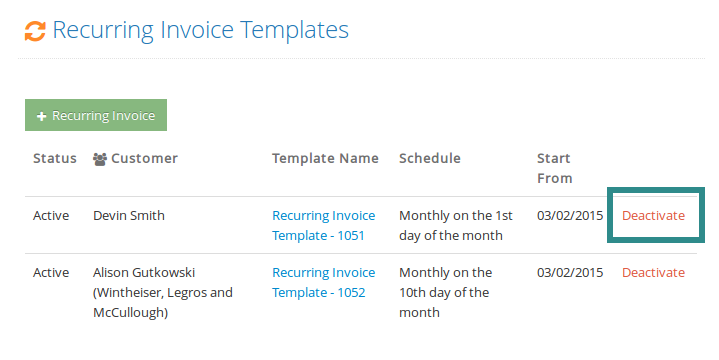The height and width of the screenshot is (360, 719).
Task: Open Recurring Invoice Template - 1051
Action: click(x=323, y=225)
